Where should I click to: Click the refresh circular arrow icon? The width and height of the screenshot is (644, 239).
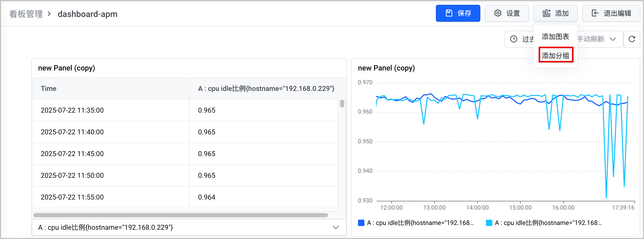(x=632, y=39)
